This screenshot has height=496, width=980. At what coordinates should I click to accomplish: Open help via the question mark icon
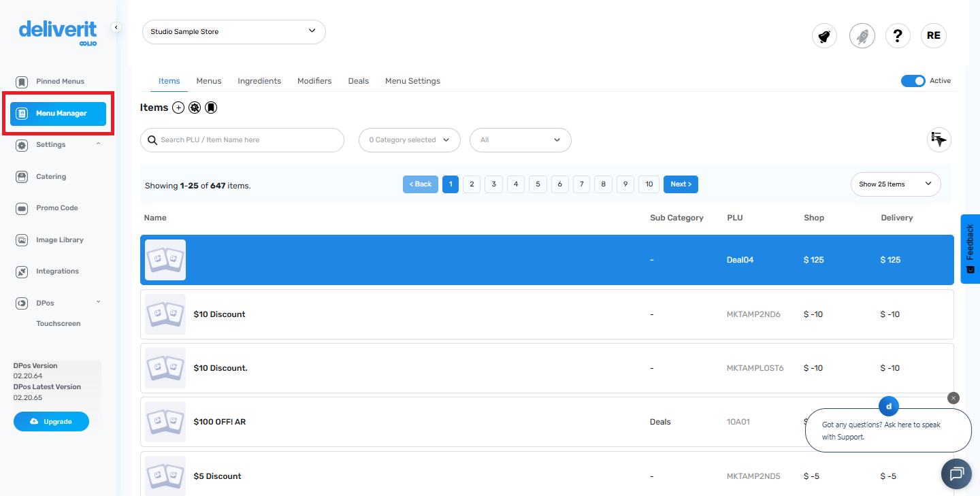[898, 35]
